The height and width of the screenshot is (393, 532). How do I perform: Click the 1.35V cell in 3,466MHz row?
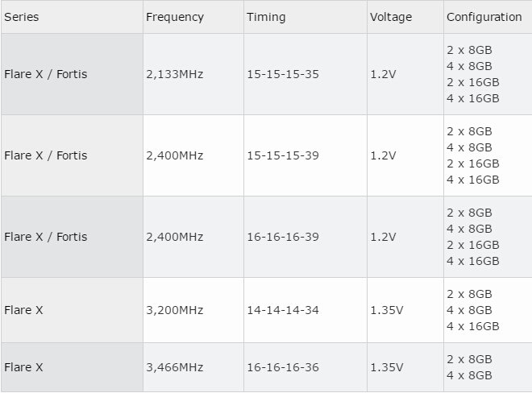click(405, 367)
